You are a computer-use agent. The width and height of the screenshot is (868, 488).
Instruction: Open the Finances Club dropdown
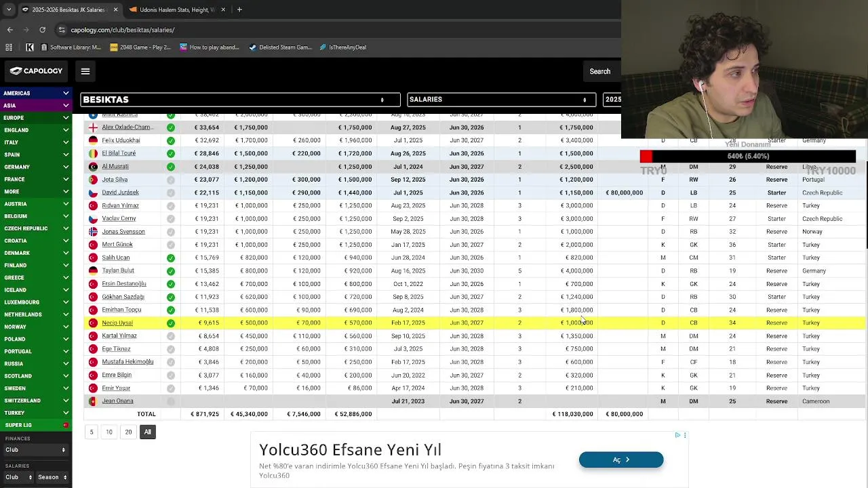pyautogui.click(x=35, y=450)
